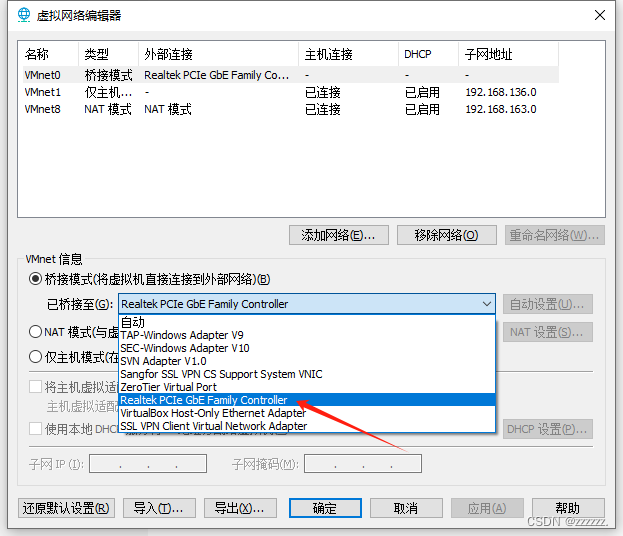Screen dimensions: 623x536
Task: Select the VMnet0 row
Action: coord(291,75)
